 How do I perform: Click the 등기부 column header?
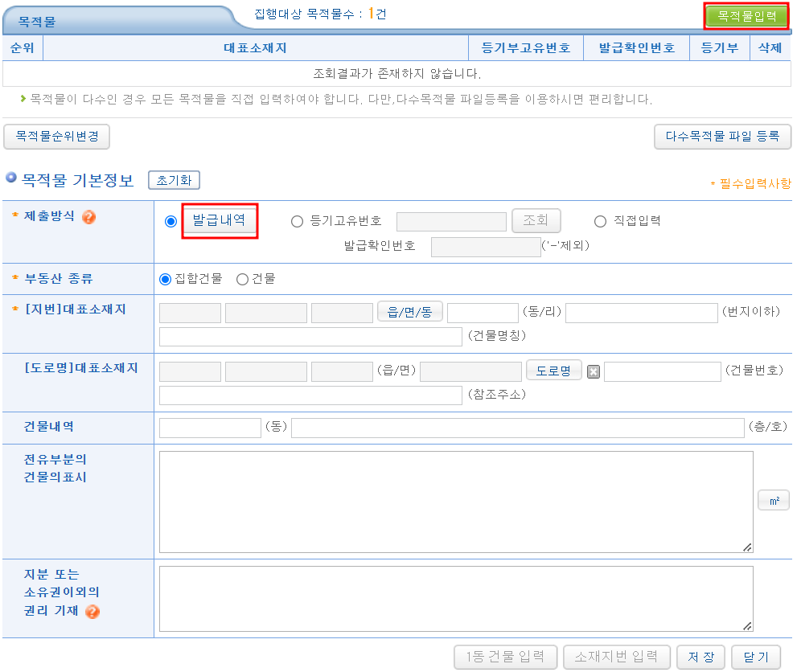(720, 47)
